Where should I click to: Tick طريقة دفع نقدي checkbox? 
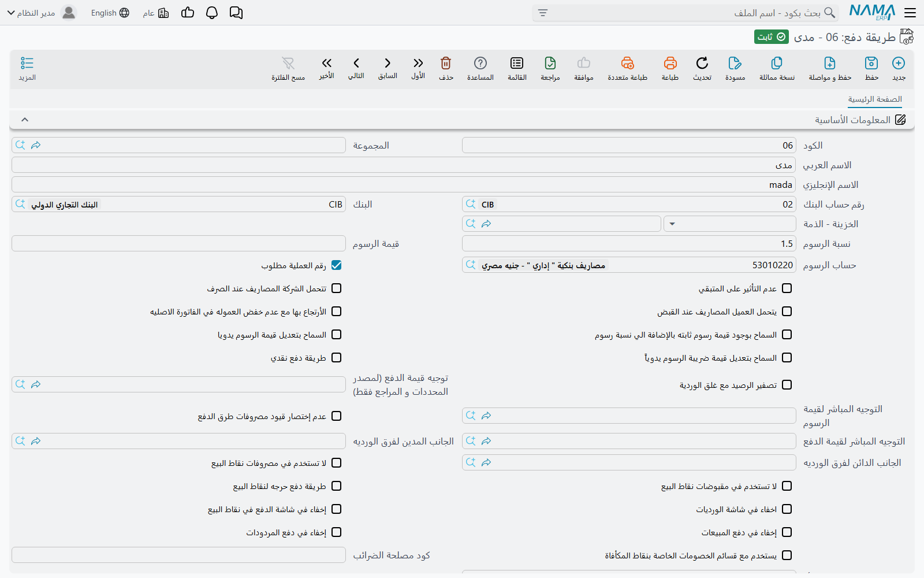tap(337, 358)
